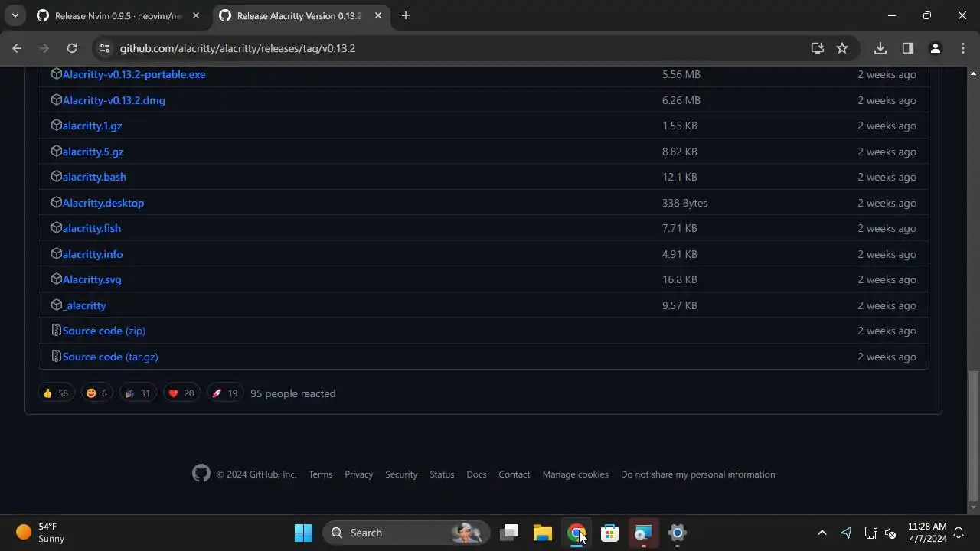The image size is (980, 551).
Task: Click package icon beside Alacritty.svg
Action: [56, 279]
